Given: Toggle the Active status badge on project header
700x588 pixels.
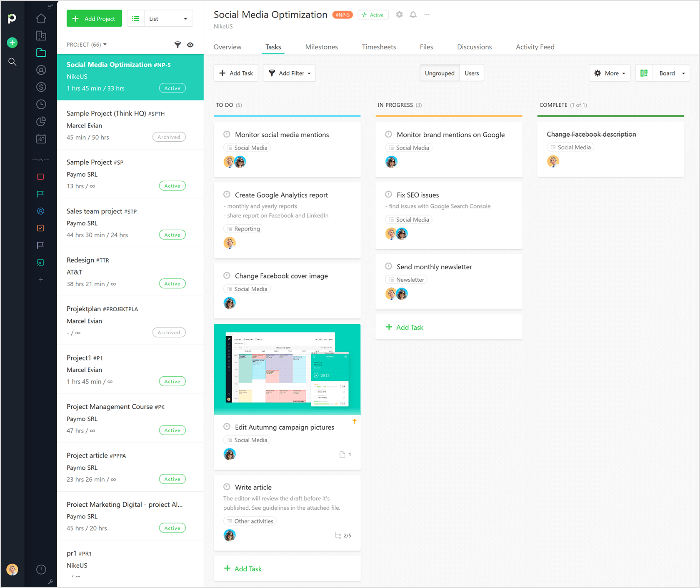Looking at the screenshot, I should [373, 15].
